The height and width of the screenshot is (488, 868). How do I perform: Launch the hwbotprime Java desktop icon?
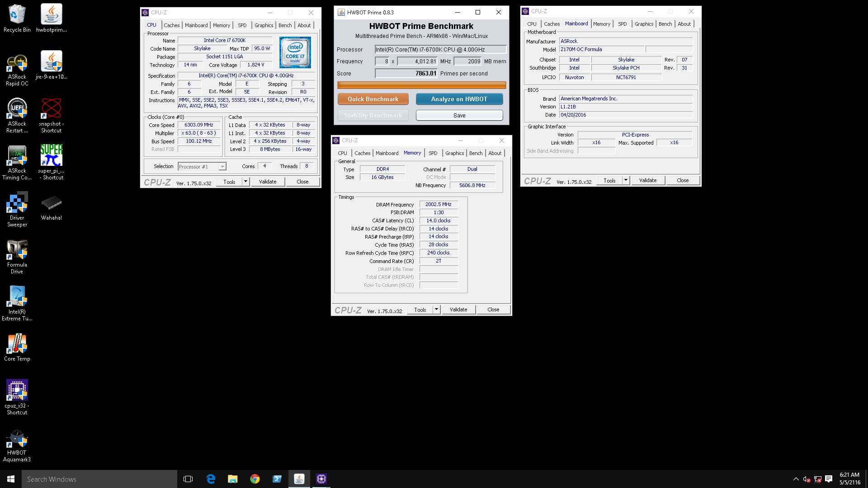52,19
